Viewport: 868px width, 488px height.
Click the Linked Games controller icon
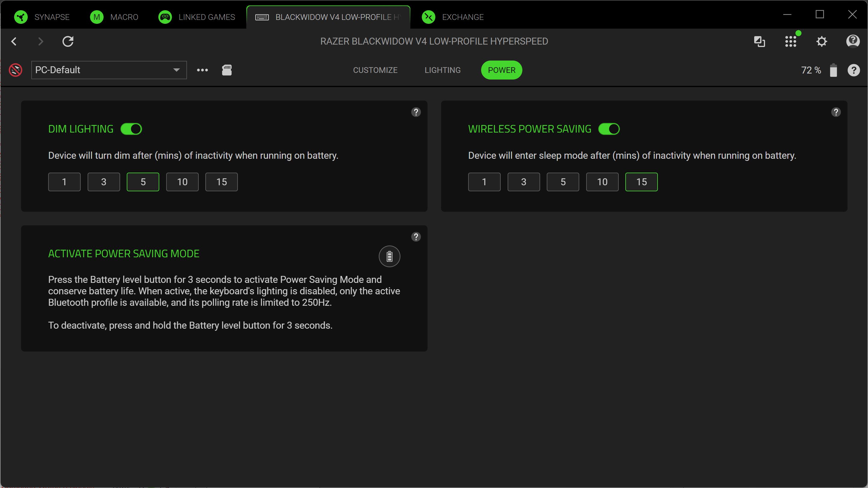[165, 17]
